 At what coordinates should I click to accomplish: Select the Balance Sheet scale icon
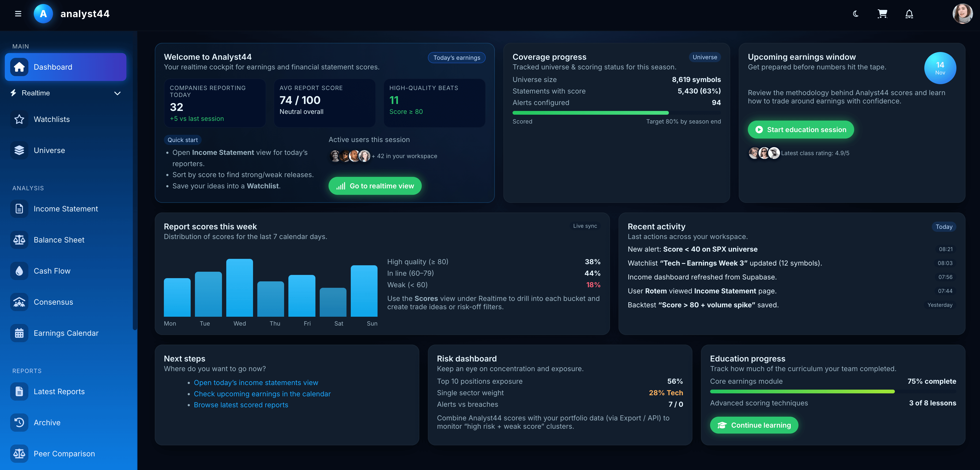(x=19, y=240)
